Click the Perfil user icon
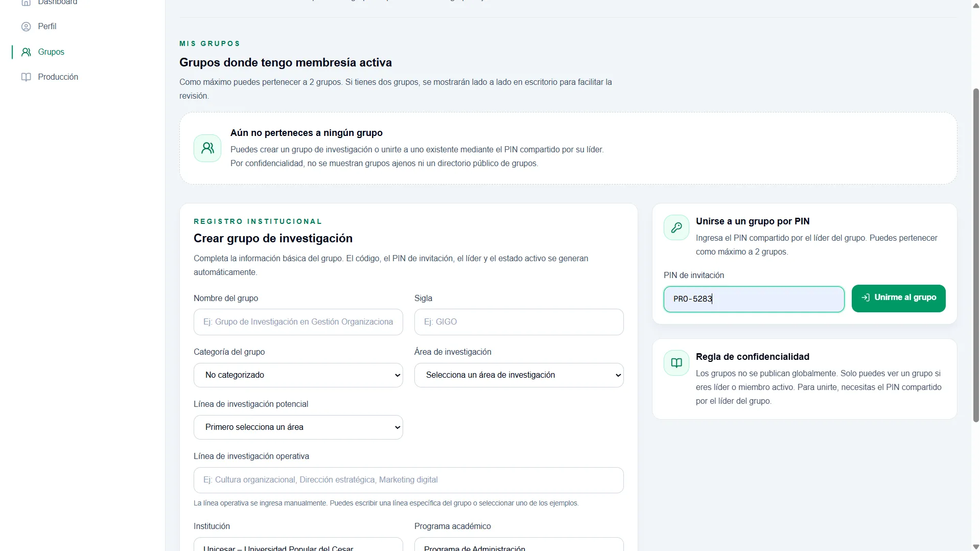 click(26, 27)
